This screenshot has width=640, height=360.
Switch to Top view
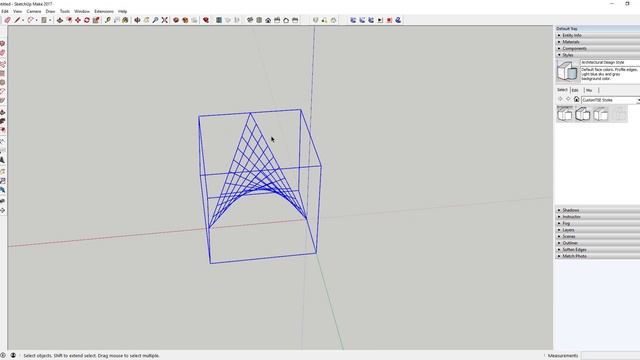(259, 20)
